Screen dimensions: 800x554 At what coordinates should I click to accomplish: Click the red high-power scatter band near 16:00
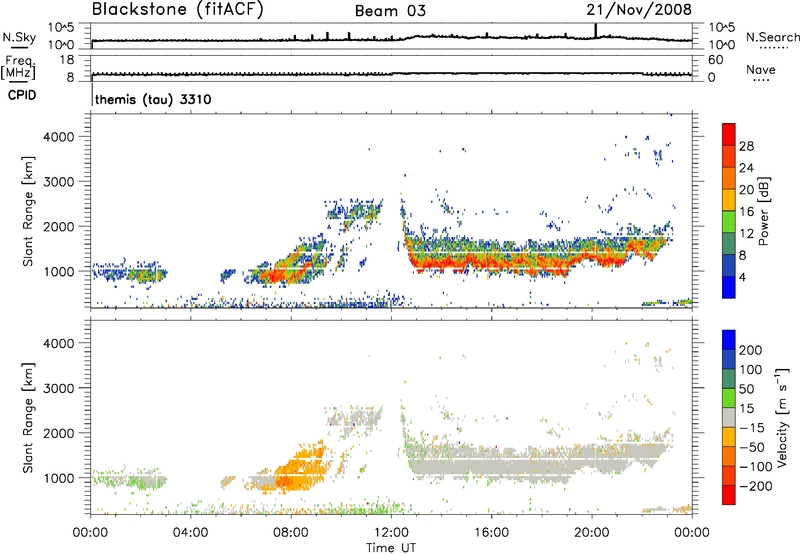coord(491,264)
